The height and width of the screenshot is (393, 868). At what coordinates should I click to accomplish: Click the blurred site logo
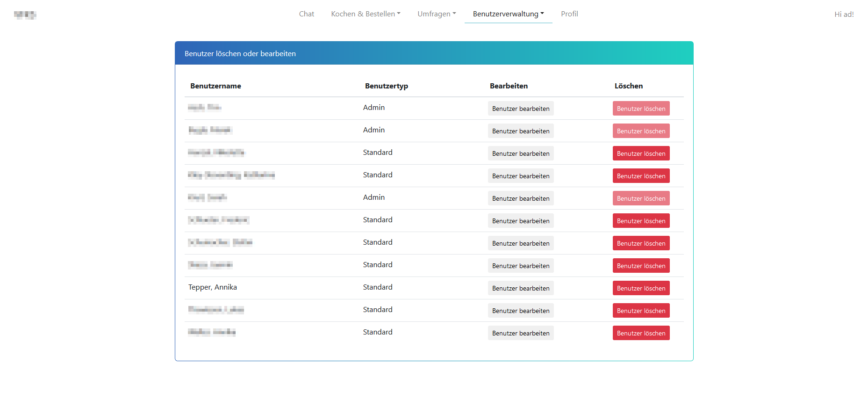(25, 15)
